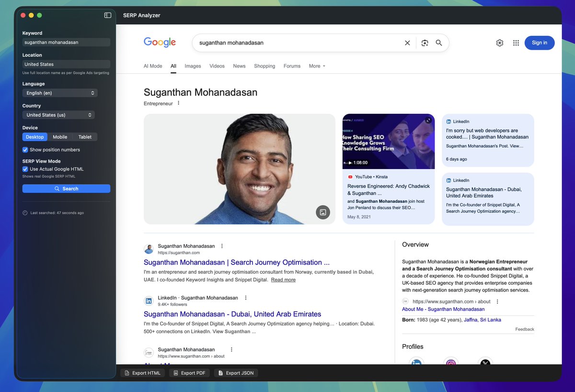Open About Me - Suganthan Mohanadasan link

(x=443, y=309)
